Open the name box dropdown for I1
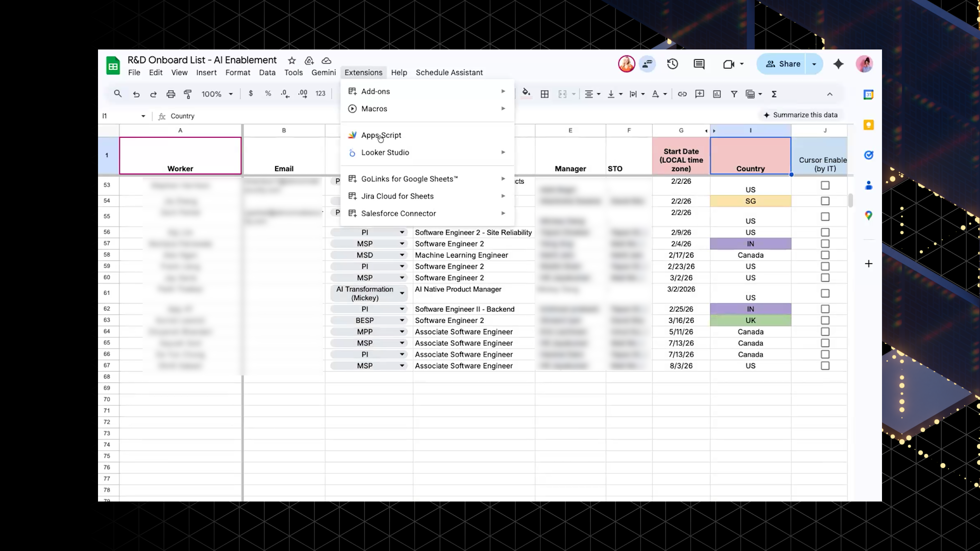This screenshot has width=980, height=551. 143,116
